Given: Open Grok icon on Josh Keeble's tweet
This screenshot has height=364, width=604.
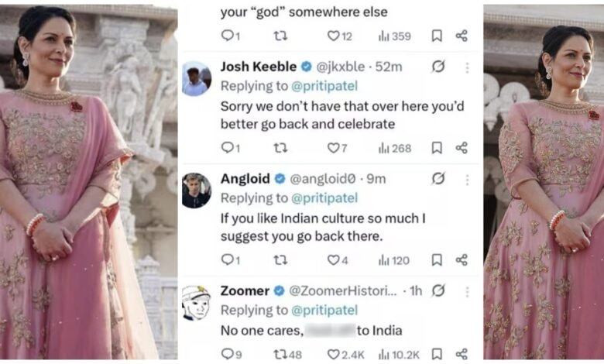Looking at the screenshot, I should click(438, 67).
